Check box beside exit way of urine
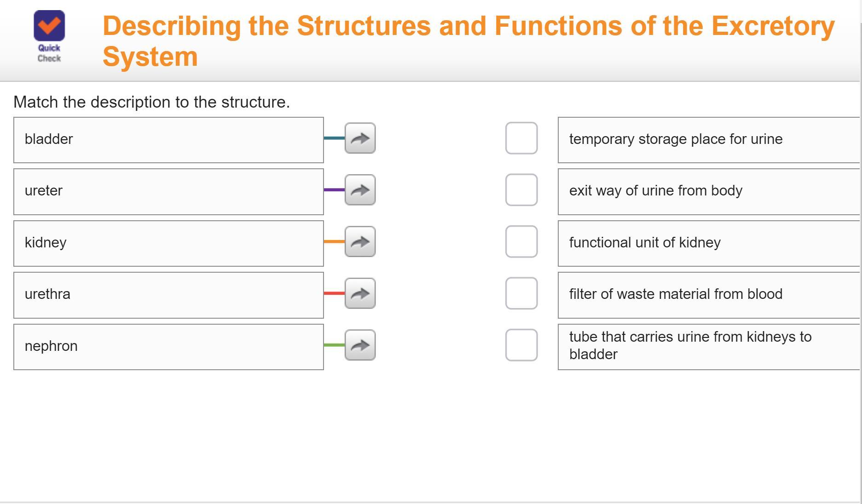The height and width of the screenshot is (504, 862). click(521, 190)
